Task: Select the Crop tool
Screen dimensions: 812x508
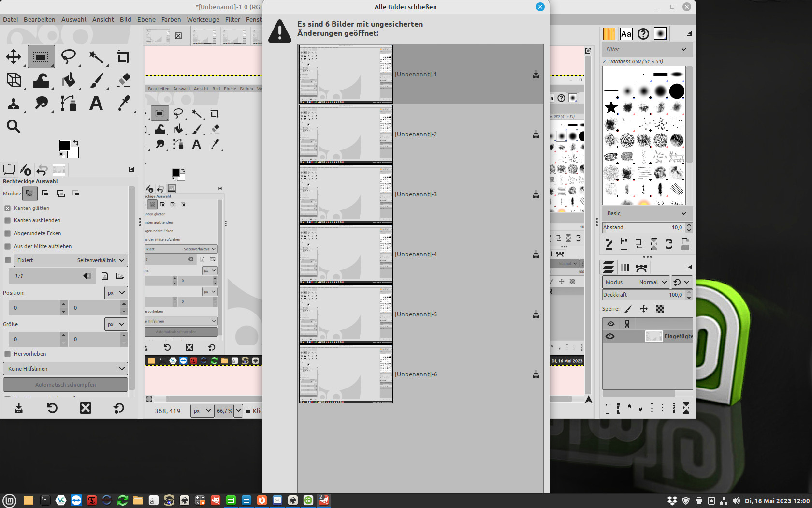Action: [123, 57]
